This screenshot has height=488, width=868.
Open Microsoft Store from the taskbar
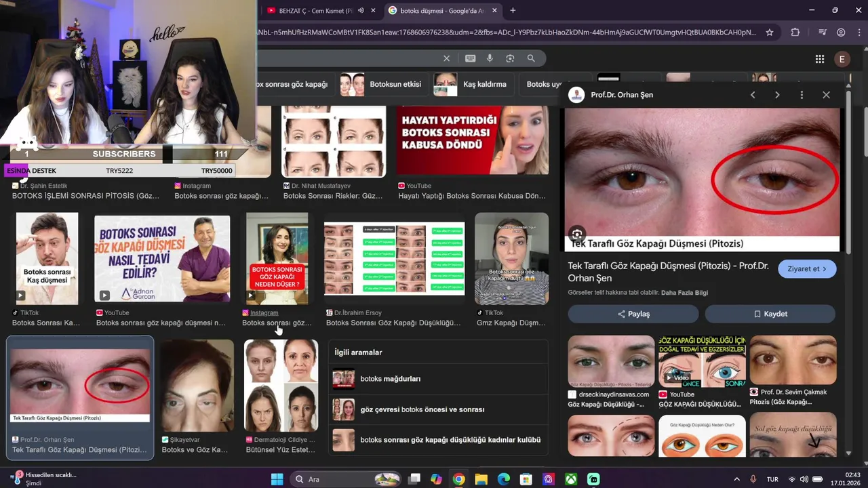coord(526,479)
